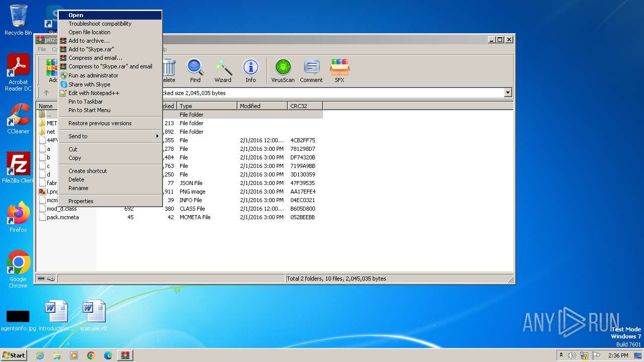This screenshot has width=644, height=362.
Task: Select Rename in context menu
Action: point(110,188)
